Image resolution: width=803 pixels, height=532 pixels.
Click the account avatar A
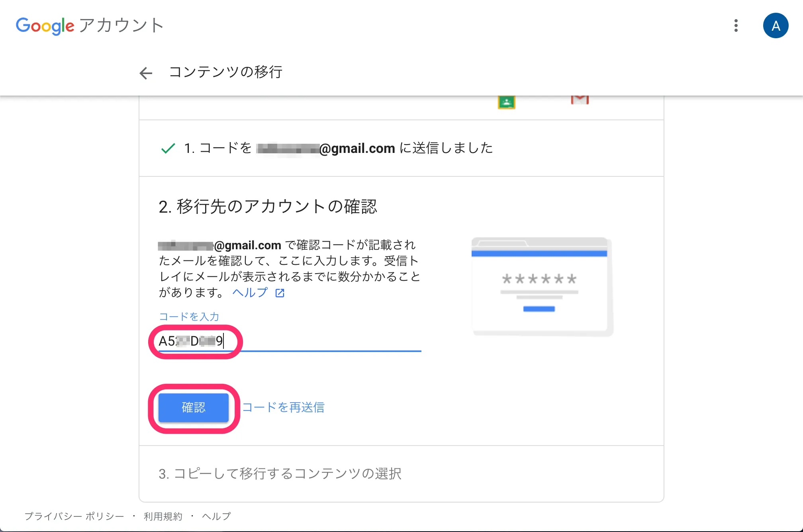click(x=775, y=26)
